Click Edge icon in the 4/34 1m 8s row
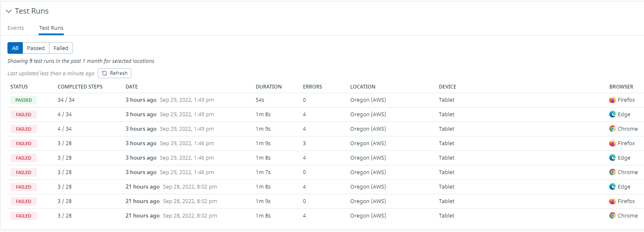Screen dimensions: 644x232 pos(613,115)
